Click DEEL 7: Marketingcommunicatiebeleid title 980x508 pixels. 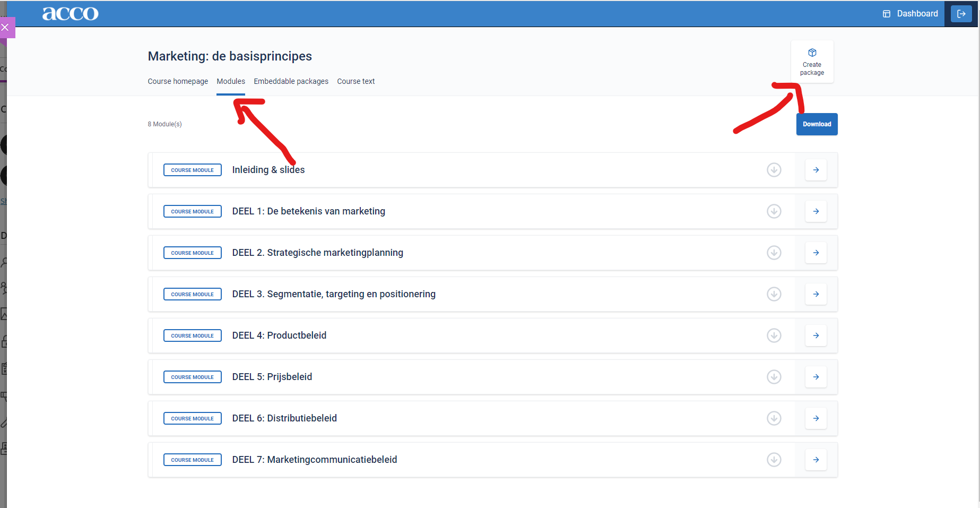click(x=315, y=460)
